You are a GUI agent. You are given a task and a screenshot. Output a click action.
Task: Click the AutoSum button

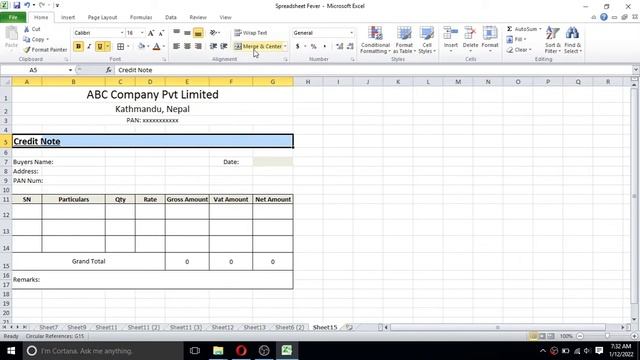click(522, 29)
